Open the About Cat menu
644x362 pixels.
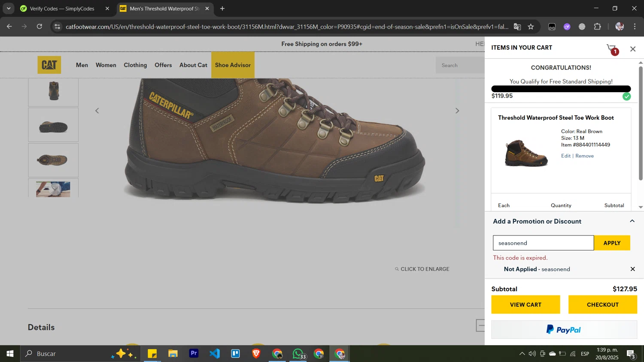coord(193,65)
